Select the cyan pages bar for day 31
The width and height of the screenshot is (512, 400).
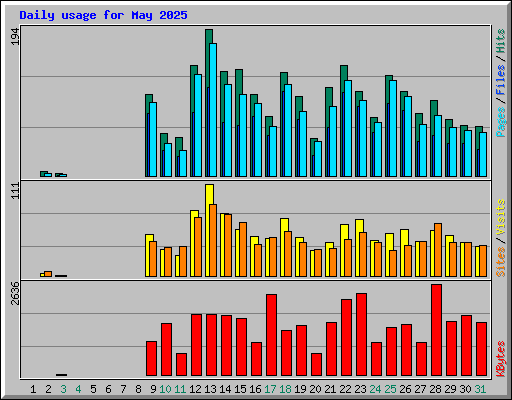point(483,154)
